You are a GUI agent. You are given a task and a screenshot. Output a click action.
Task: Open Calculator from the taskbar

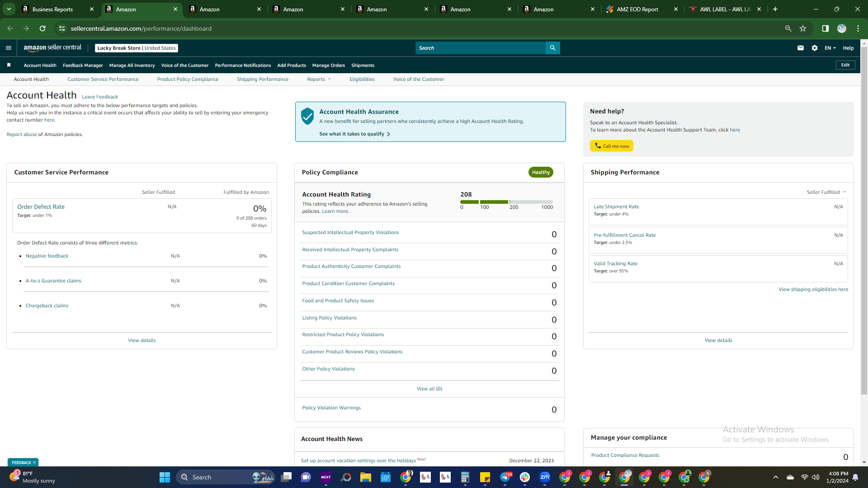tap(465, 477)
